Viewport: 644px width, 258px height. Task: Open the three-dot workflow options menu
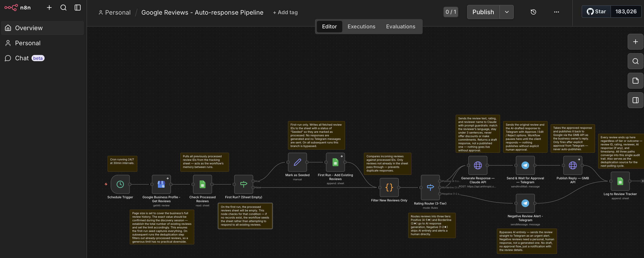(x=556, y=12)
